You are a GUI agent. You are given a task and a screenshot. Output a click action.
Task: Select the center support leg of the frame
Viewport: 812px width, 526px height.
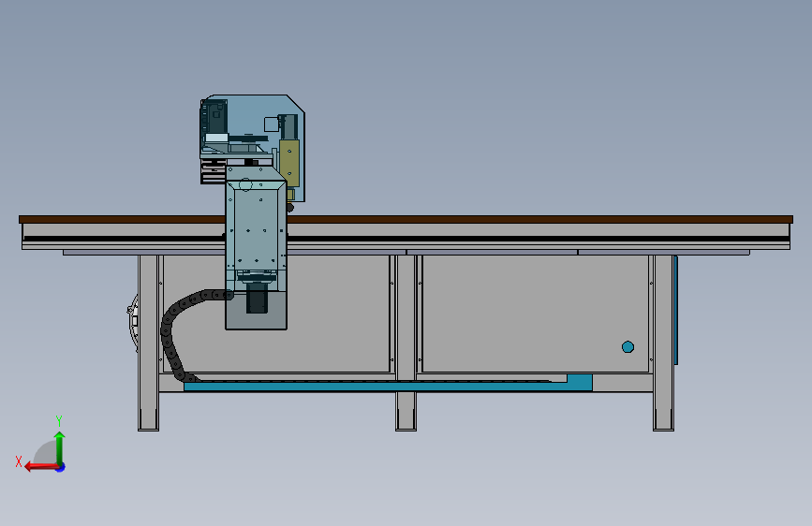(x=406, y=343)
